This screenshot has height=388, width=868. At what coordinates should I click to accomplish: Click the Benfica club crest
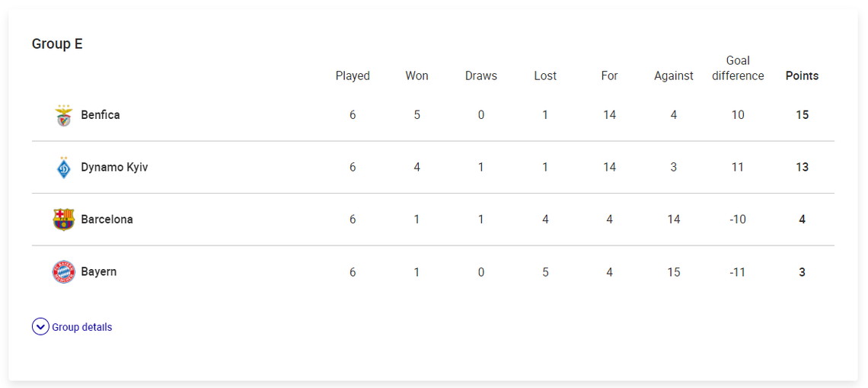point(64,115)
